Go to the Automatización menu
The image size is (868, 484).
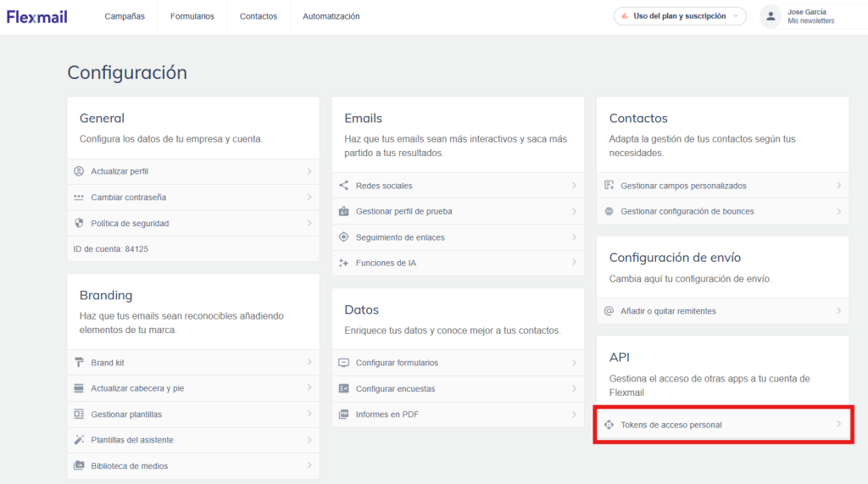331,17
